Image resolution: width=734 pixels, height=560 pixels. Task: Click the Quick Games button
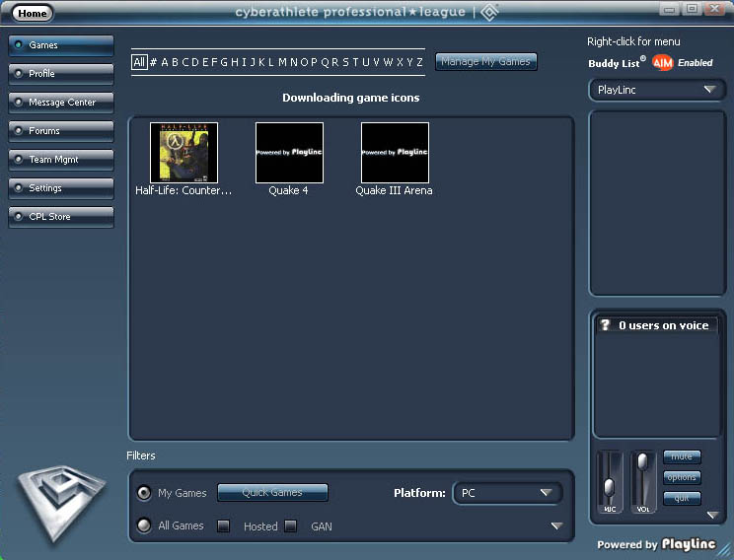click(272, 493)
